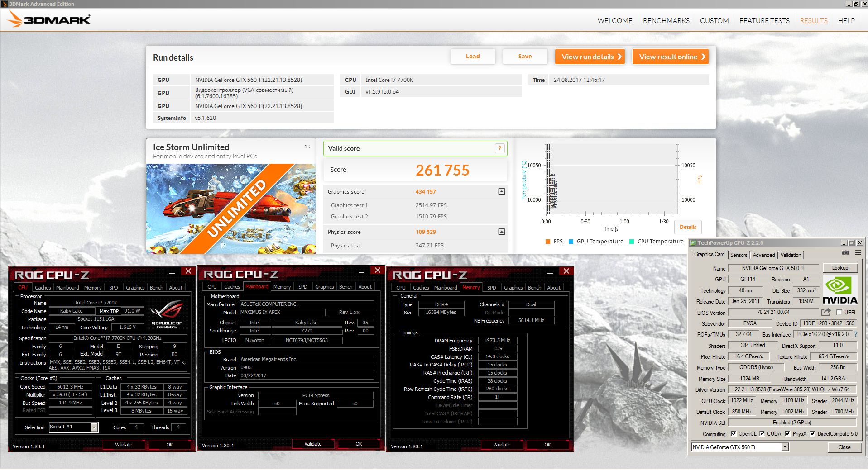The height and width of the screenshot is (470, 868).
Task: Click the teal CPU Temperature legend swatch
Action: (x=632, y=242)
